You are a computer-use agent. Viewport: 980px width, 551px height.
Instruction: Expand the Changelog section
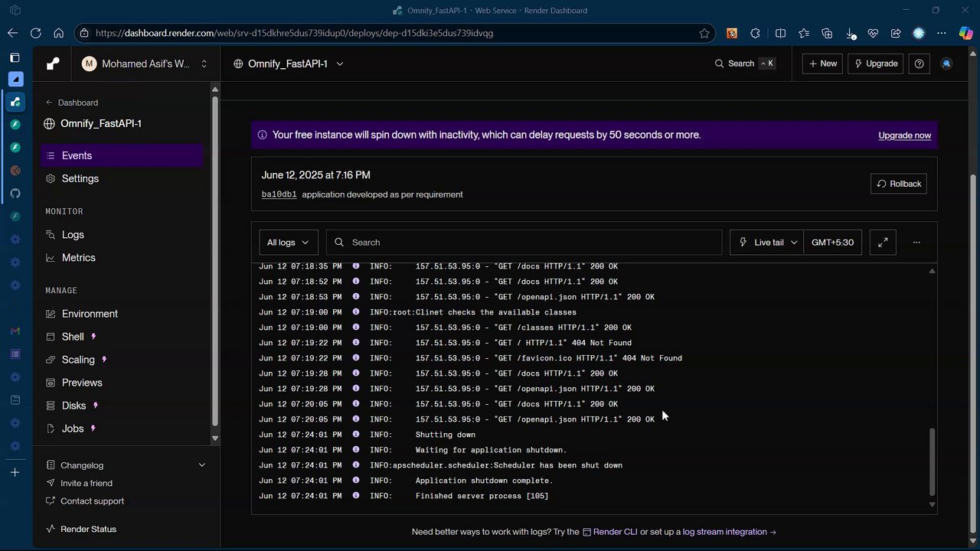coord(126,465)
